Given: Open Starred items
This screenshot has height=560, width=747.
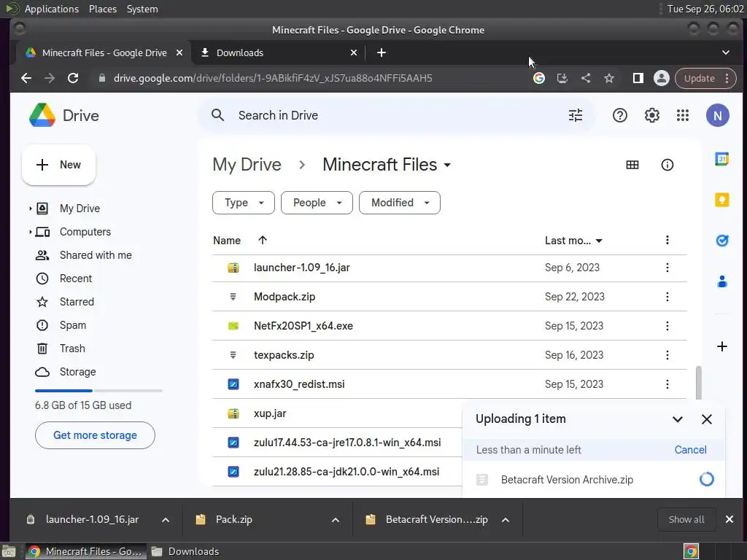Looking at the screenshot, I should [x=76, y=302].
